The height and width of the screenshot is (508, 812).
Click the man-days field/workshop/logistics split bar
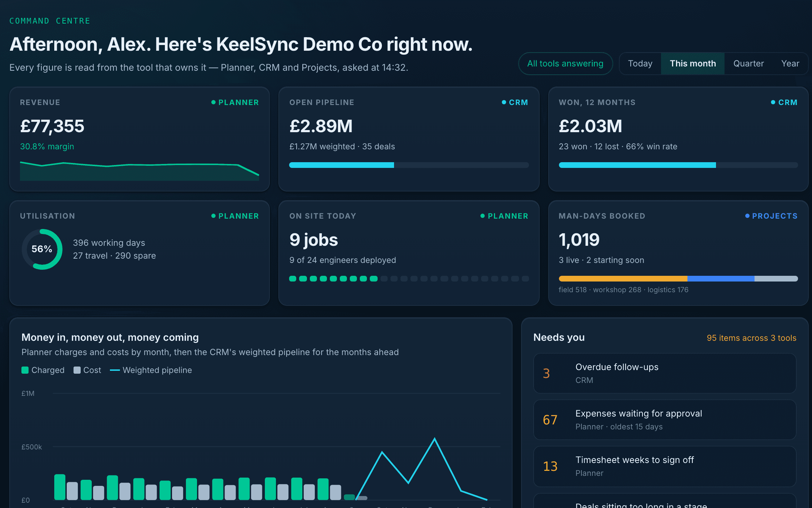click(678, 279)
